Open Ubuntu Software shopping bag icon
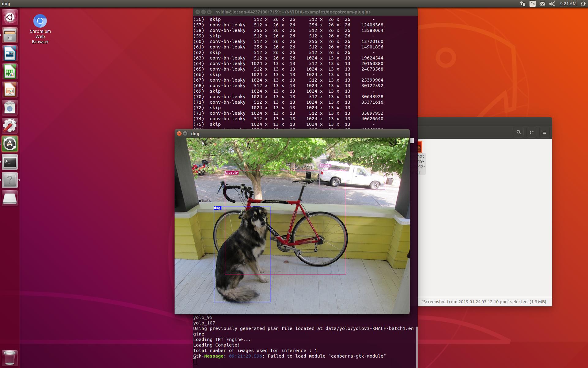588x368 pixels. point(10,108)
